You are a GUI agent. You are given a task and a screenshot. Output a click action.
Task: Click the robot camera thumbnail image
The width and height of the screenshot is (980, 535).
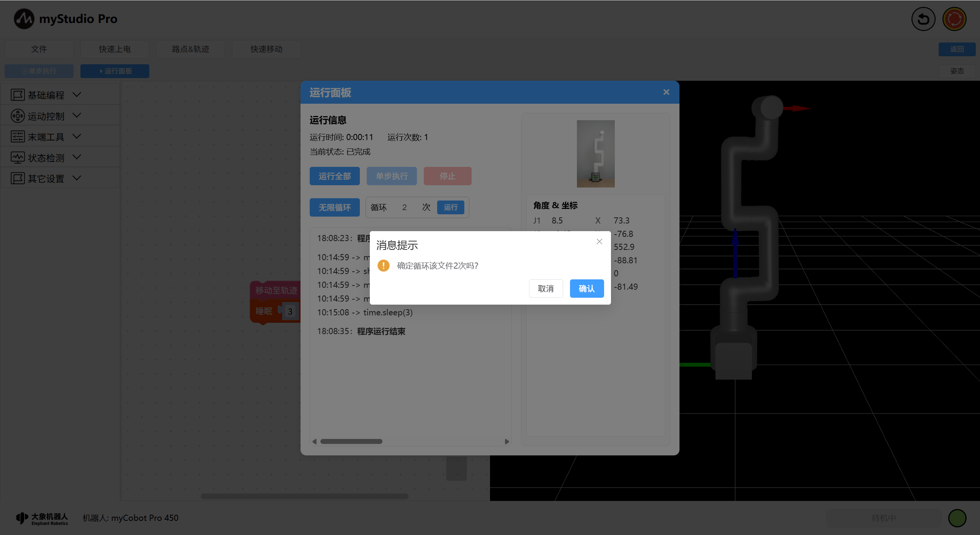point(596,154)
